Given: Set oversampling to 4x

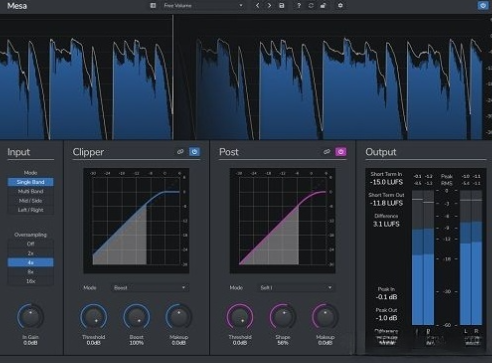Looking at the screenshot, I should pos(30,263).
